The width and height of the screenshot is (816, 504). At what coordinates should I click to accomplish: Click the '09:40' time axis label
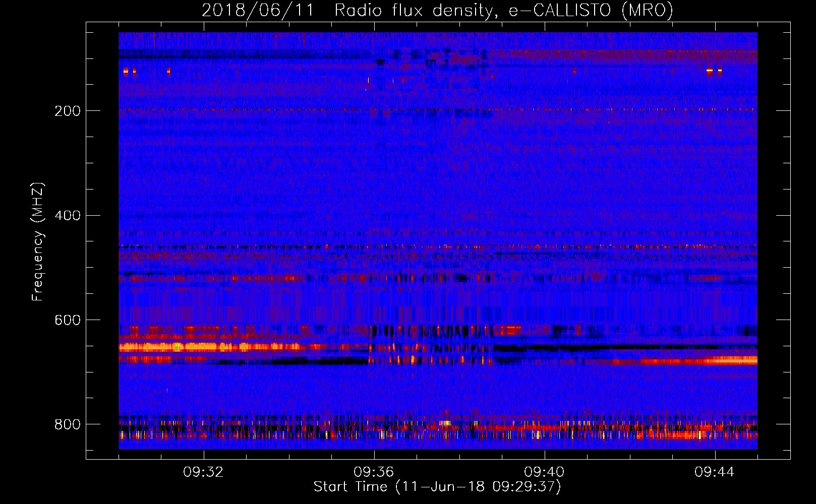tap(544, 472)
